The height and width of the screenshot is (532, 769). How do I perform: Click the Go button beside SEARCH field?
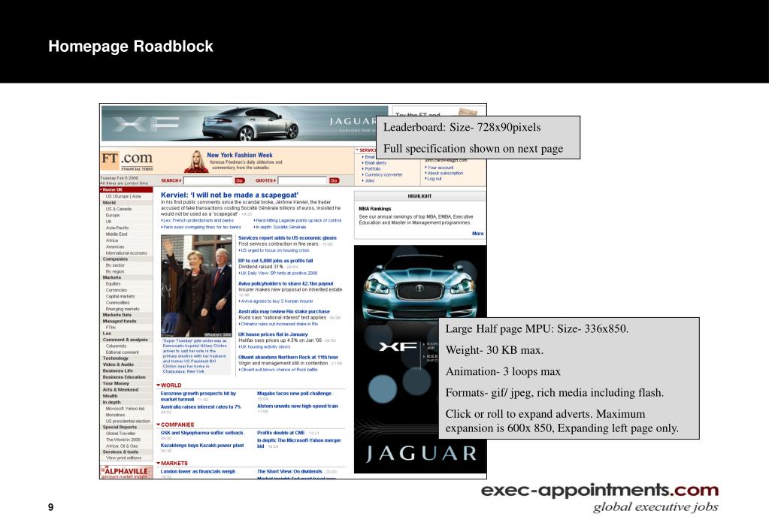click(x=239, y=180)
